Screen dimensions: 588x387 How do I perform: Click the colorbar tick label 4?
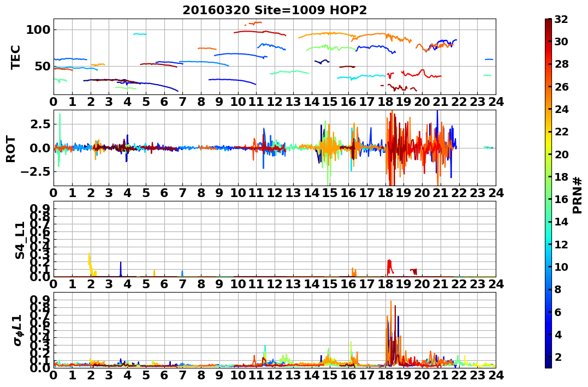pyautogui.click(x=558, y=334)
